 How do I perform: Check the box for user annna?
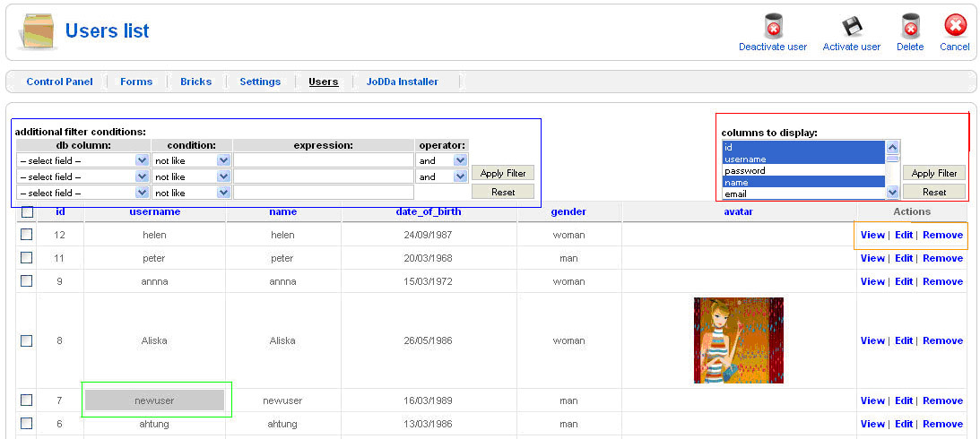click(26, 281)
